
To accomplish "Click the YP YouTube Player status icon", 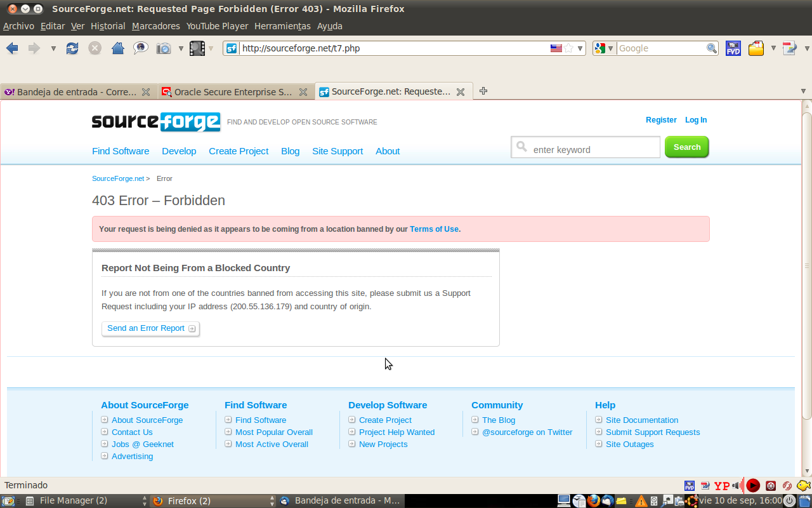I will tap(722, 486).
